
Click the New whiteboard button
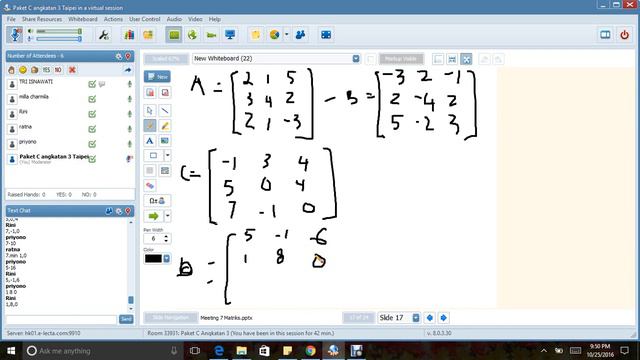[157, 77]
